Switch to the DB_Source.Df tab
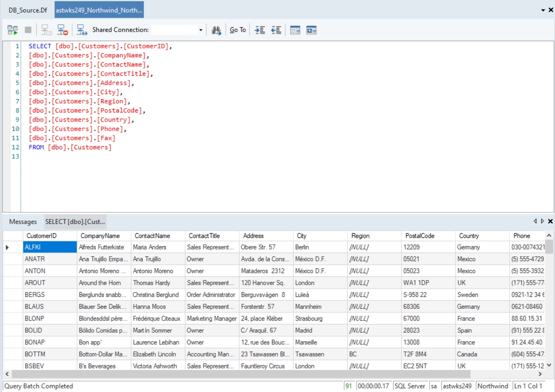 coord(28,10)
